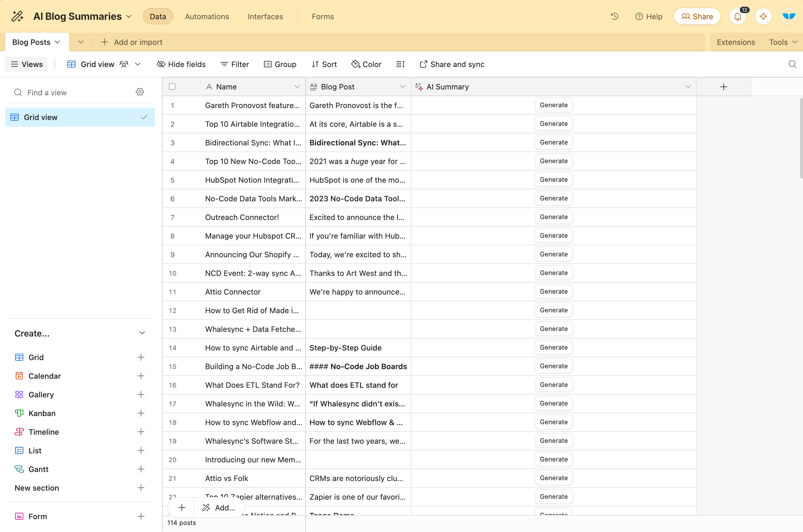803x532 pixels.
Task: Open the Color records option
Action: point(366,64)
